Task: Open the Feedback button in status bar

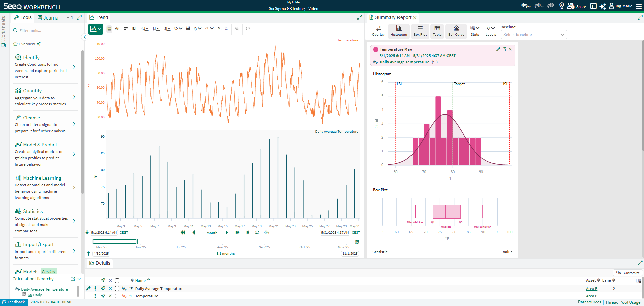Action: (x=14, y=302)
